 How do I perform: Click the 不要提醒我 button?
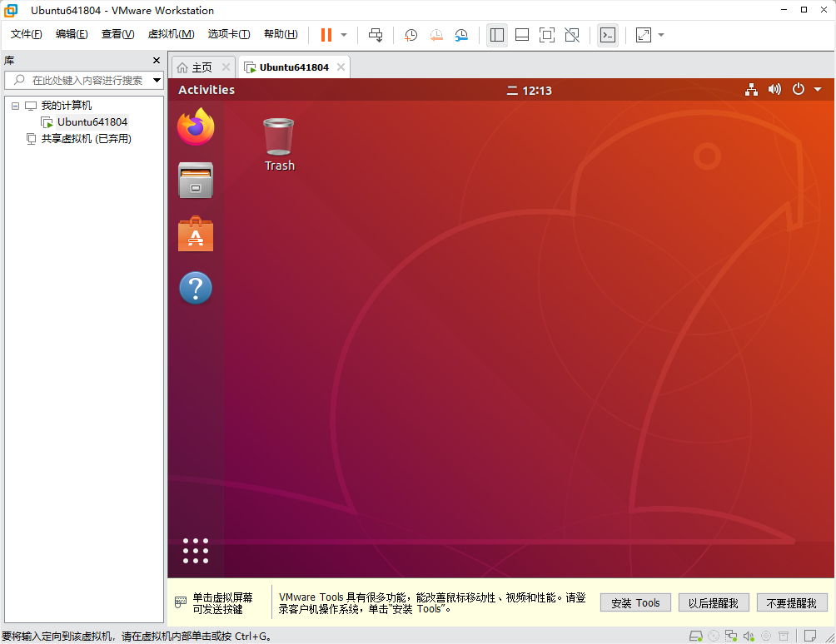tap(792, 602)
